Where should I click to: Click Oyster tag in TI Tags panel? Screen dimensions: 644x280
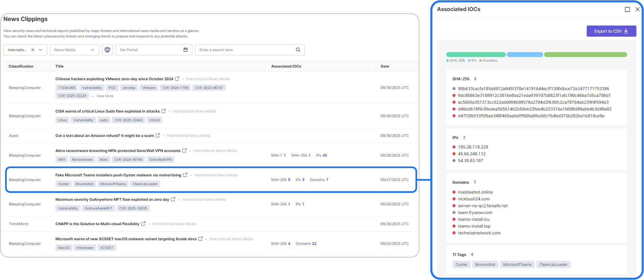[461, 264]
